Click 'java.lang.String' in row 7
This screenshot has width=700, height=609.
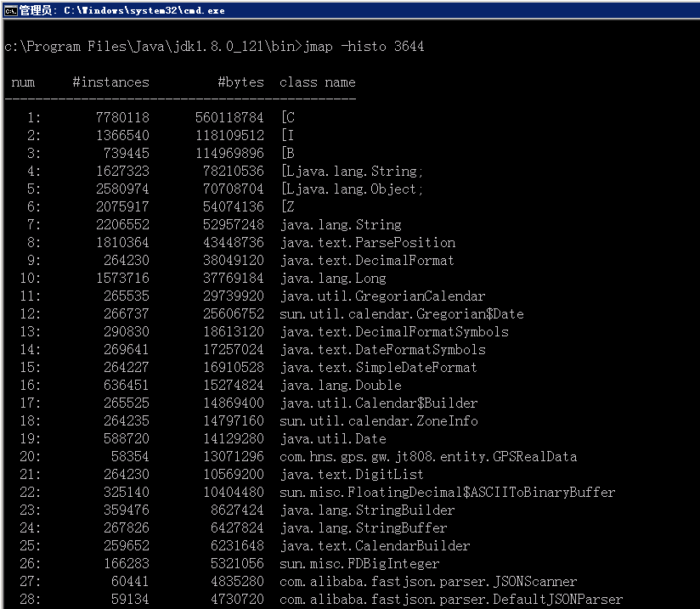(341, 224)
